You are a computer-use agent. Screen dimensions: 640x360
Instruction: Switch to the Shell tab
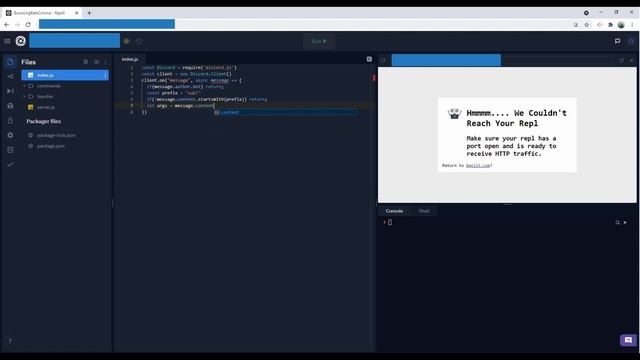tap(424, 211)
